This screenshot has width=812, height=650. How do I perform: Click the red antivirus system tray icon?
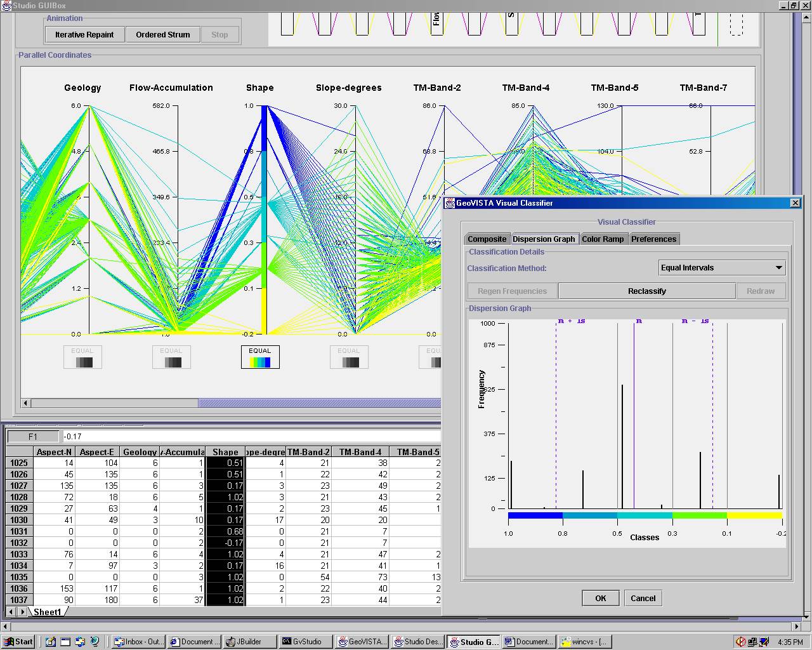tap(741, 642)
